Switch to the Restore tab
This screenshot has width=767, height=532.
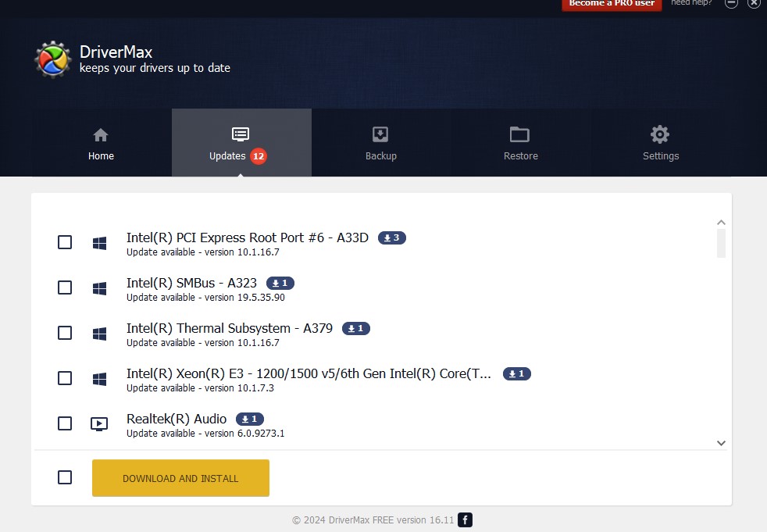(521, 142)
